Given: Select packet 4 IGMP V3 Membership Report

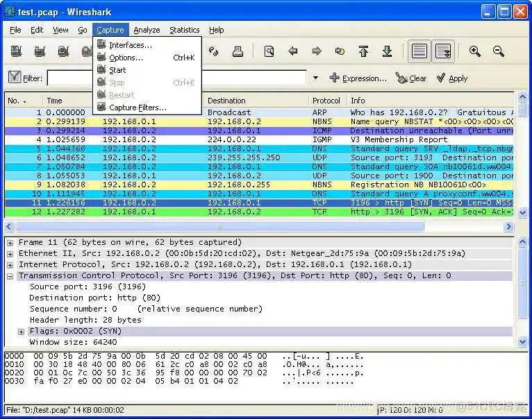Looking at the screenshot, I should [259, 139].
